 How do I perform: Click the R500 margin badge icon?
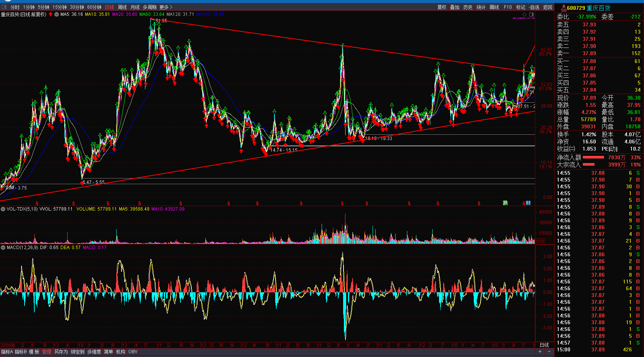click(563, 8)
